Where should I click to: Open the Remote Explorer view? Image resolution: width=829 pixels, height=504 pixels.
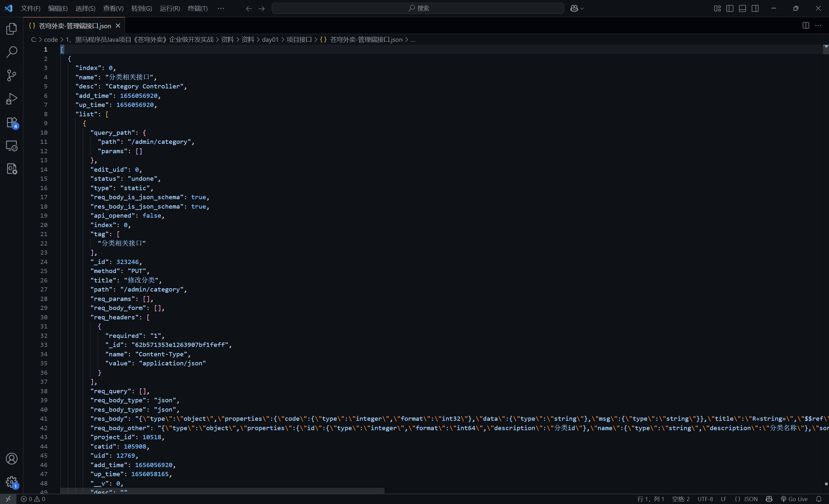pyautogui.click(x=11, y=146)
